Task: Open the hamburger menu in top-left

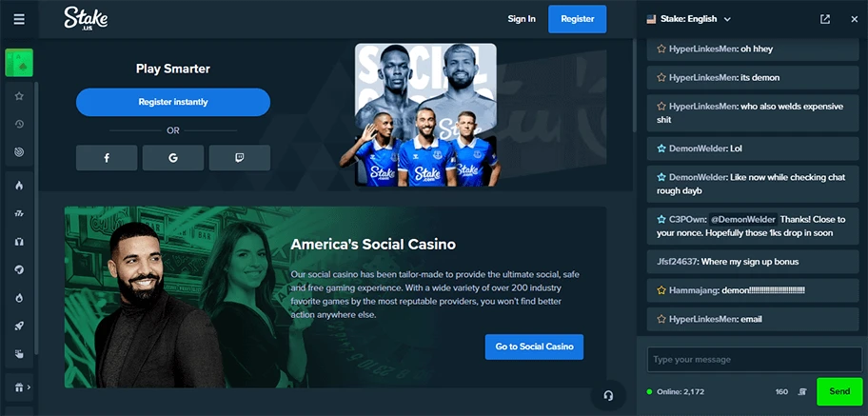Action: coord(19,19)
